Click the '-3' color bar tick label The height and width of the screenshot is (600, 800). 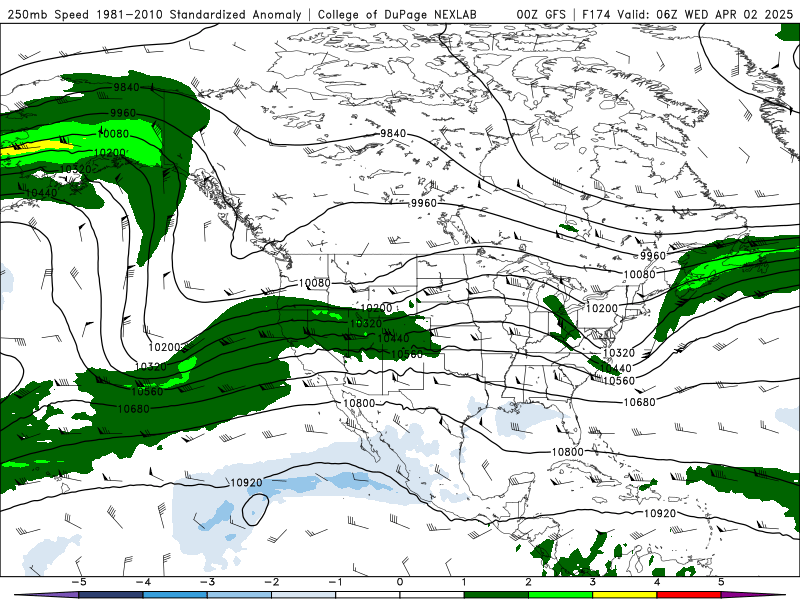207,582
